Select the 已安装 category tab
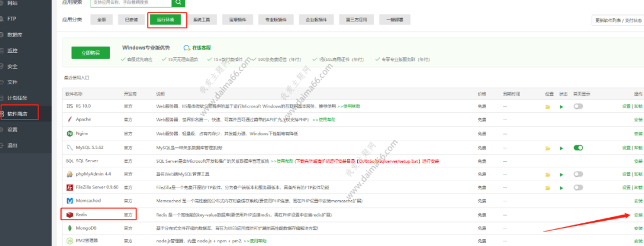644x246 pixels. click(x=131, y=20)
